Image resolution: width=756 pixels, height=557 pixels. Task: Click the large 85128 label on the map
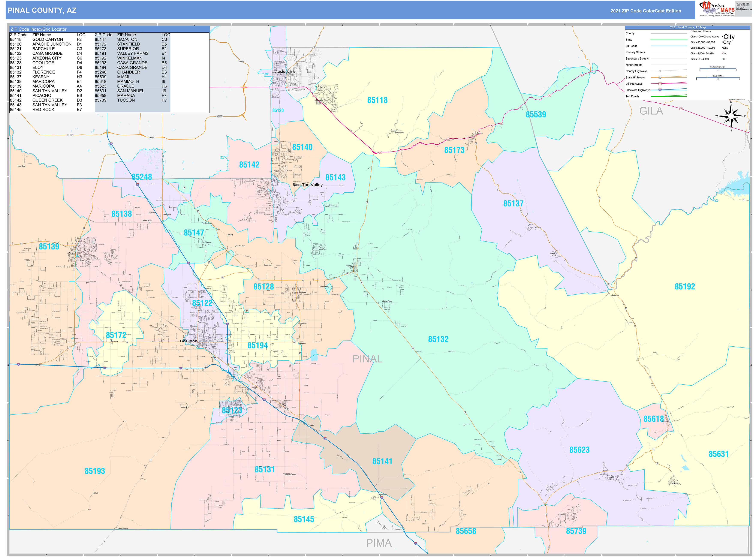click(x=264, y=287)
